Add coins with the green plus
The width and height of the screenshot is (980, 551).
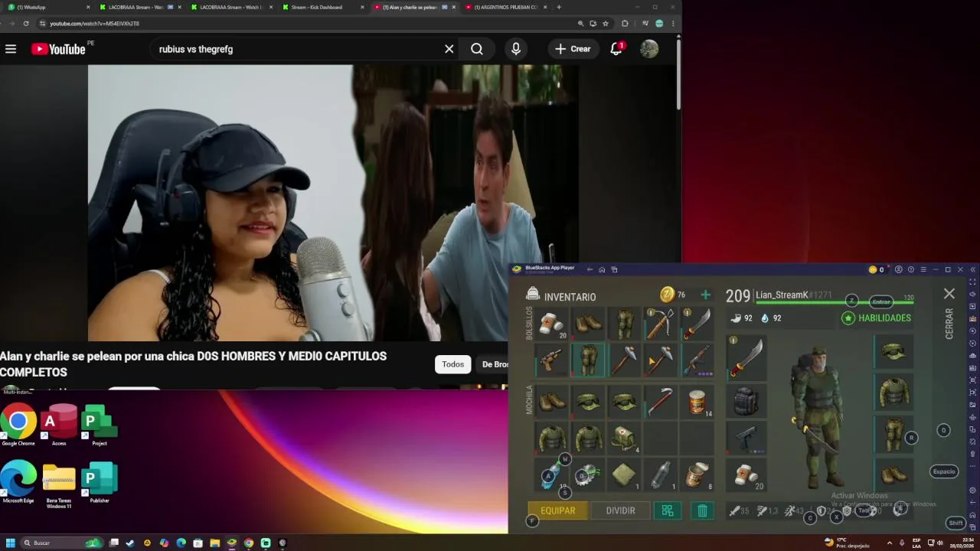(705, 295)
